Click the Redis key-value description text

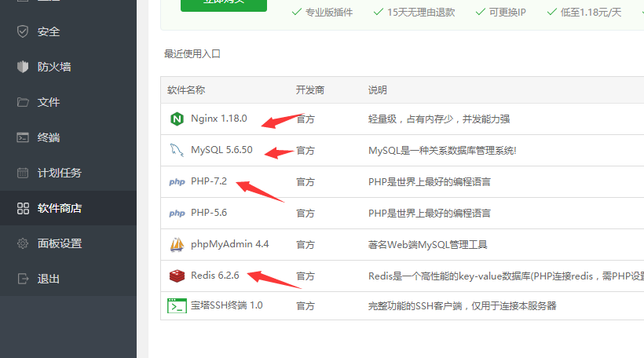coord(506,276)
